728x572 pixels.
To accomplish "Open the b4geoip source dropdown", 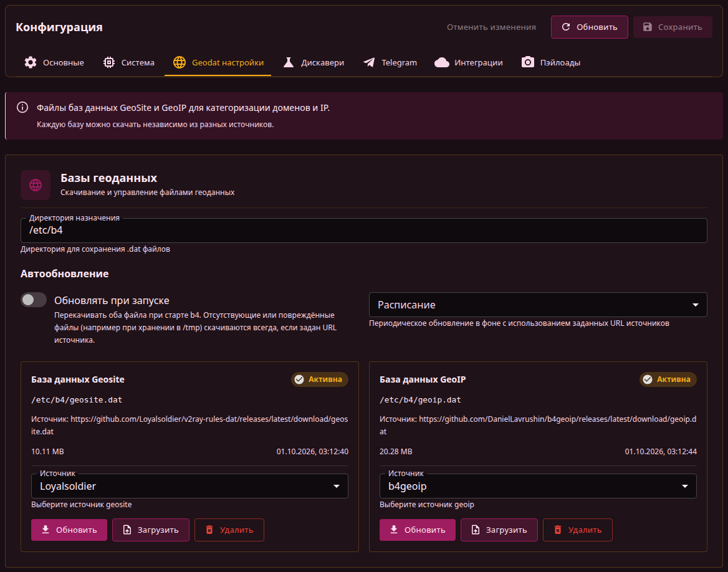I will pos(538,486).
